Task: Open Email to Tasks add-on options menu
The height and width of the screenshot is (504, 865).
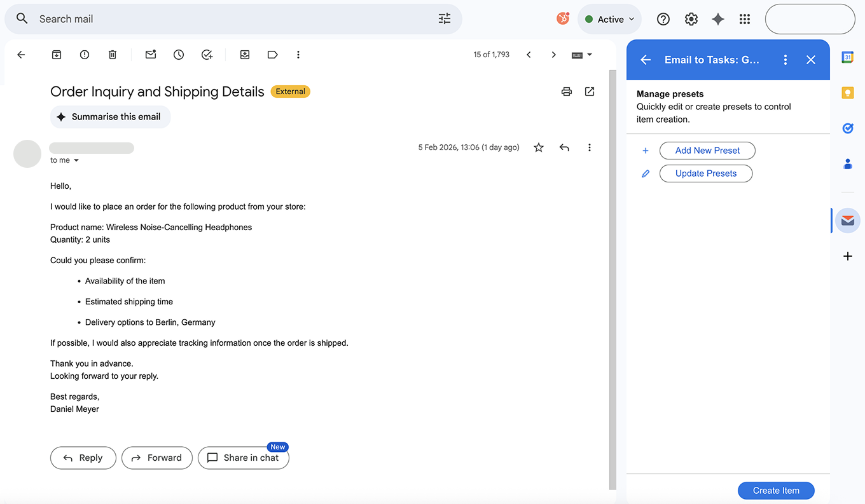Action: click(x=785, y=60)
